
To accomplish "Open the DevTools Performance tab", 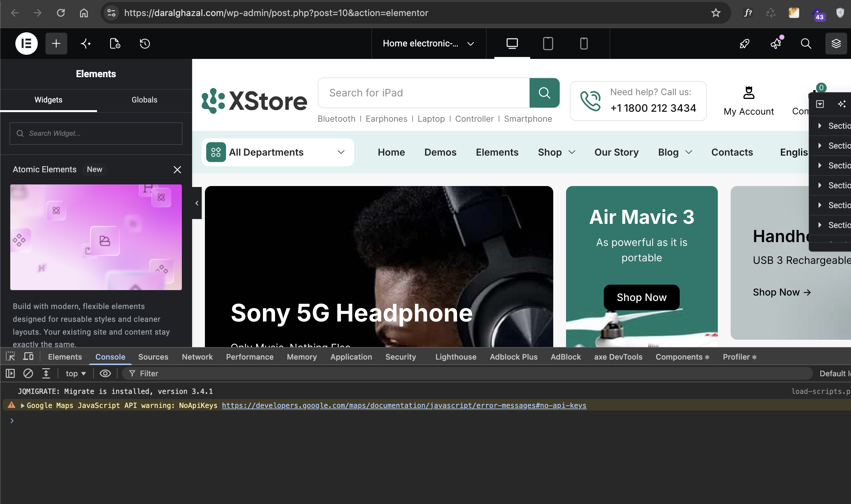I will [x=250, y=357].
